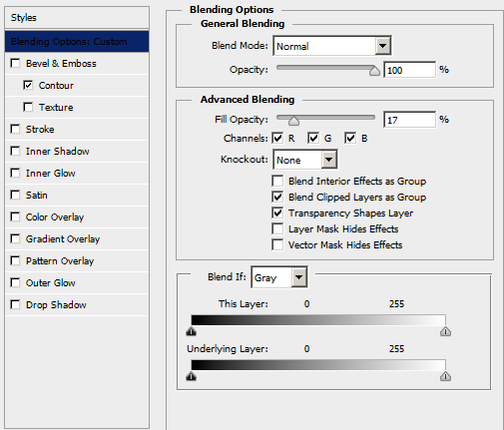Click the Underlying Layer gradient bar
Viewport: 504px width, 430px height.
click(318, 365)
